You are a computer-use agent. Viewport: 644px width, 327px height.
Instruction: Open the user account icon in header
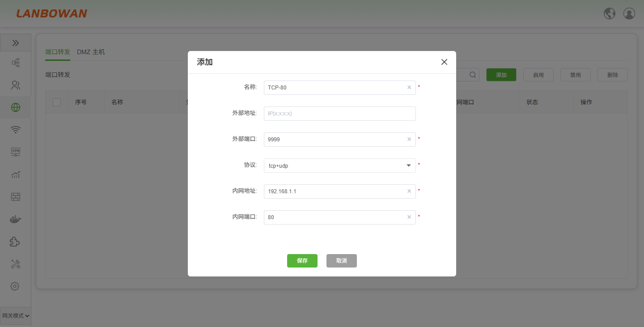[629, 13]
